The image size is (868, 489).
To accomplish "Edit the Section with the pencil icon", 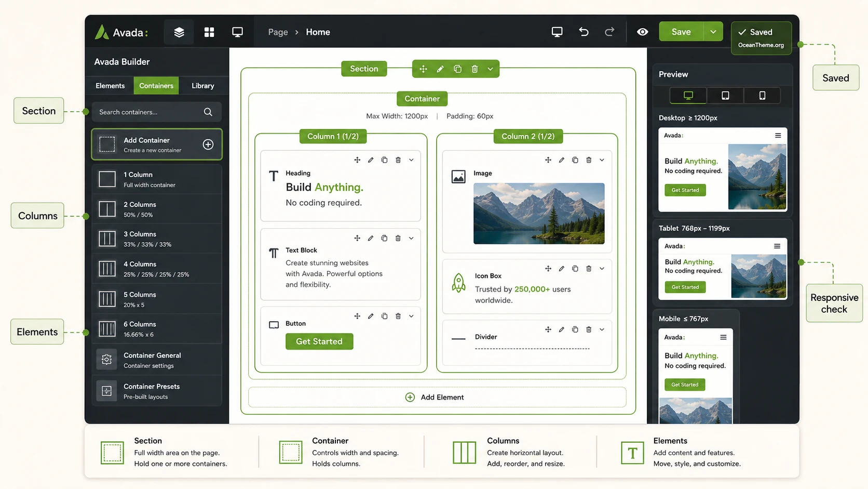I will click(440, 69).
